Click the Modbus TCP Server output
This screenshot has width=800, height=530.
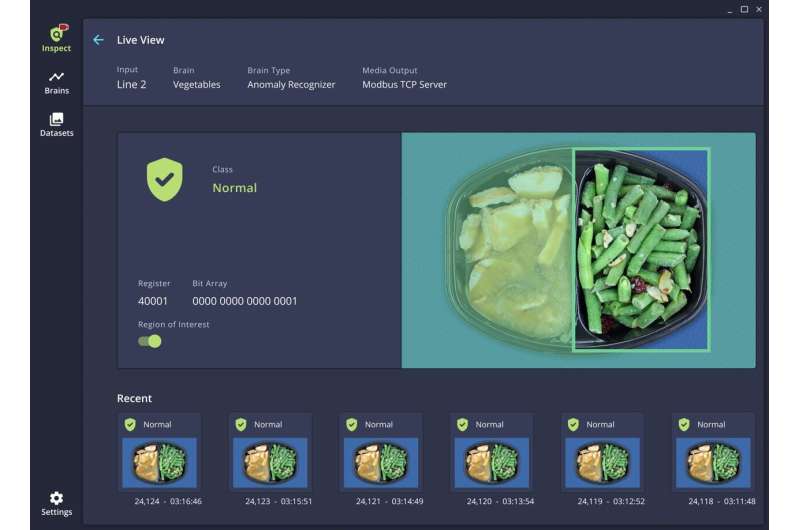pyautogui.click(x=404, y=85)
